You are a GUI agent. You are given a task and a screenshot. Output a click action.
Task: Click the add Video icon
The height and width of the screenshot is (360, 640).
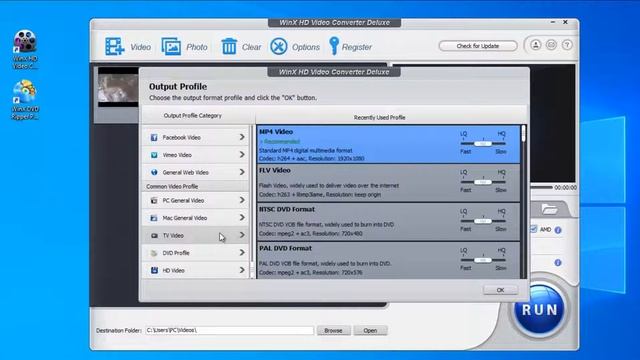[115, 47]
